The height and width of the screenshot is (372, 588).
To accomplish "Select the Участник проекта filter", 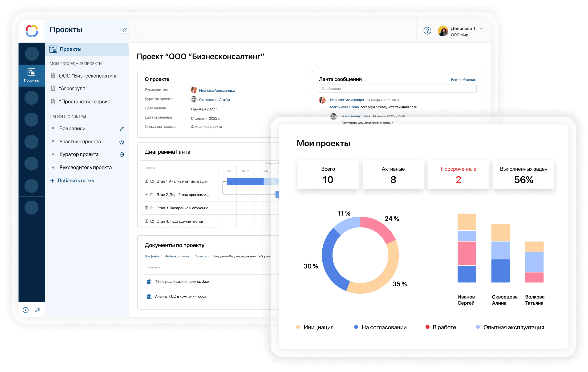I will [x=80, y=142].
